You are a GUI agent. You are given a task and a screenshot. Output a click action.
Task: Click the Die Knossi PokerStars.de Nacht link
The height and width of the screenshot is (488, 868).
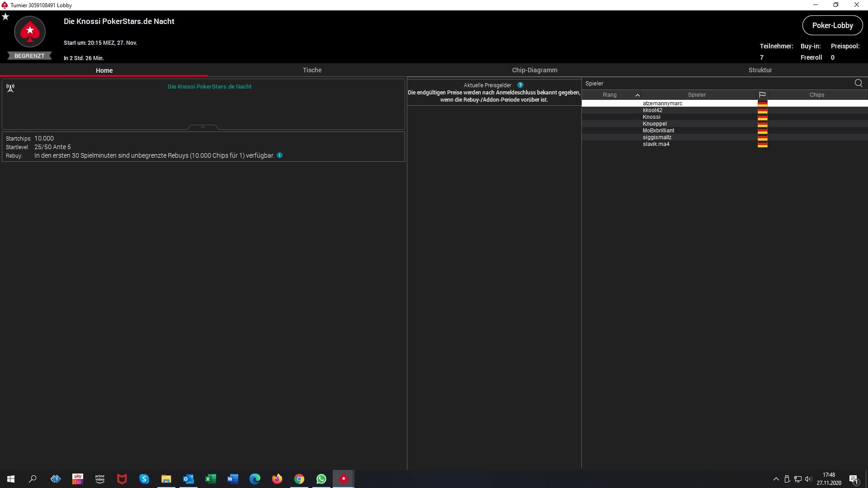tap(209, 87)
